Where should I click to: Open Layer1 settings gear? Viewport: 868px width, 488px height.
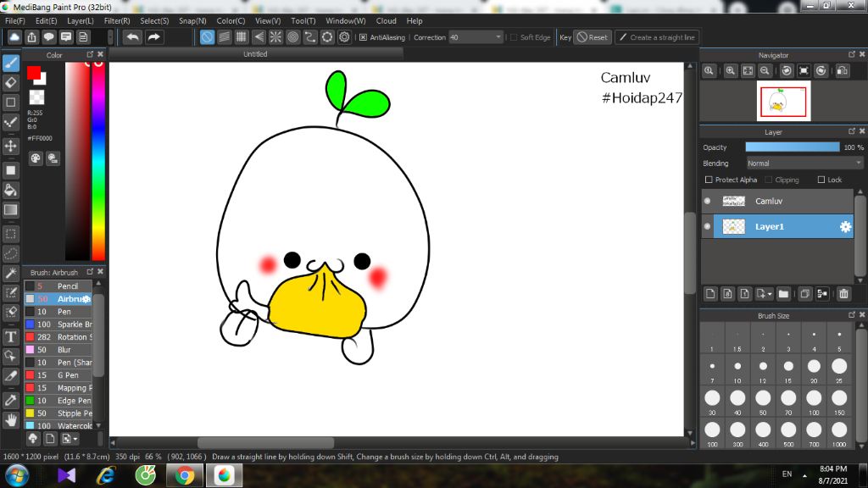845,227
